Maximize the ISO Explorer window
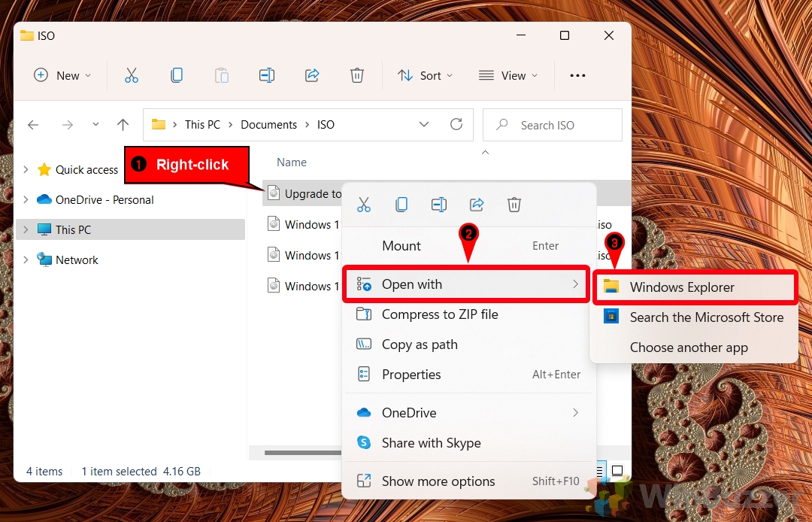 coord(565,35)
